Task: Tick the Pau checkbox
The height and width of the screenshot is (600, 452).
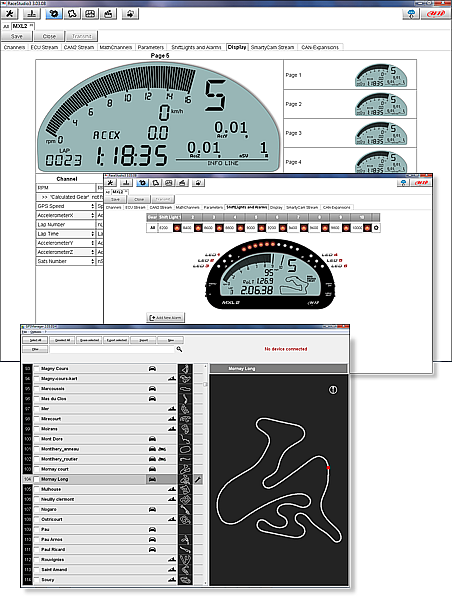Action: pyautogui.click(x=37, y=529)
